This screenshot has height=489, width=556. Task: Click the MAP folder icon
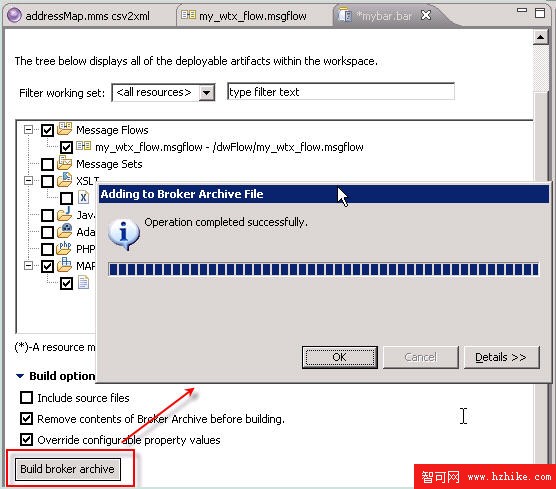click(x=65, y=265)
